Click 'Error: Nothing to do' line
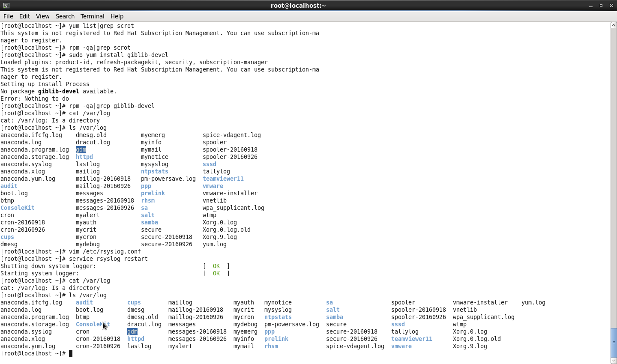The height and width of the screenshot is (364, 617). tap(35, 98)
